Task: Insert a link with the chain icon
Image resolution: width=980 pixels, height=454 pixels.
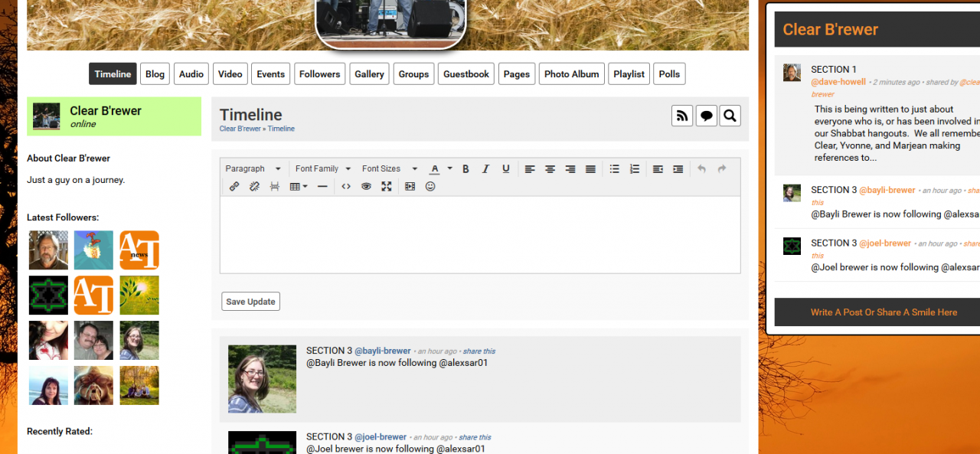Action: [234, 186]
